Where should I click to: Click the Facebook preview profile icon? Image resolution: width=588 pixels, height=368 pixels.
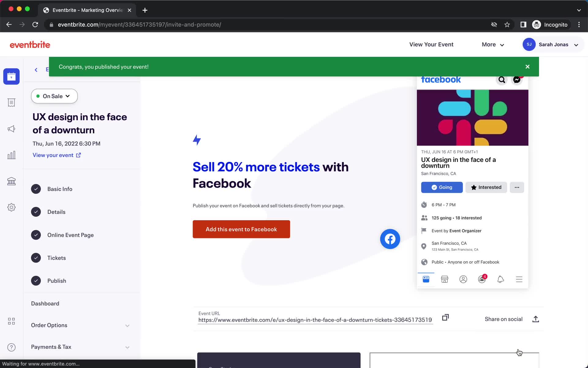463,279
